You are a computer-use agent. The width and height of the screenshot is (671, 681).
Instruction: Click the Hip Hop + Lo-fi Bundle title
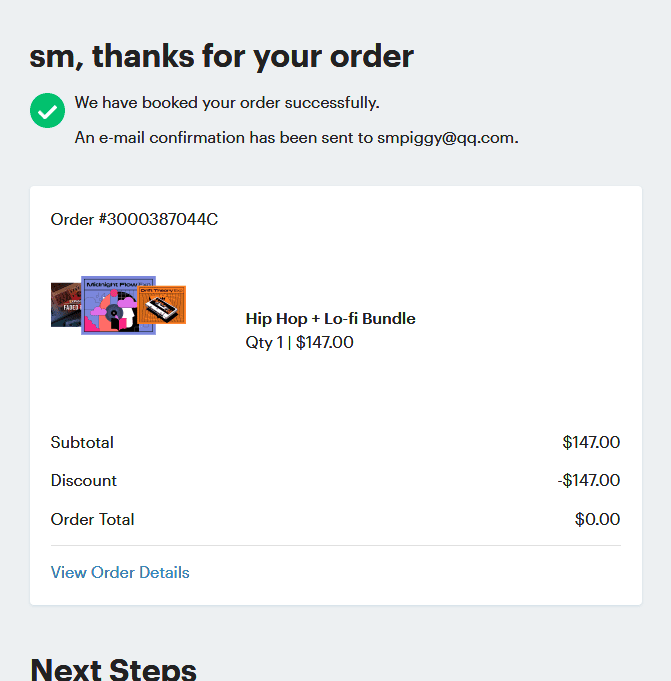pos(330,319)
